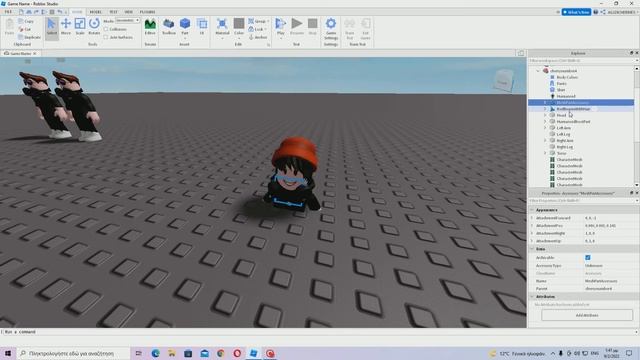Select the Rotate tool
The height and width of the screenshot is (360, 640).
pos(94,27)
